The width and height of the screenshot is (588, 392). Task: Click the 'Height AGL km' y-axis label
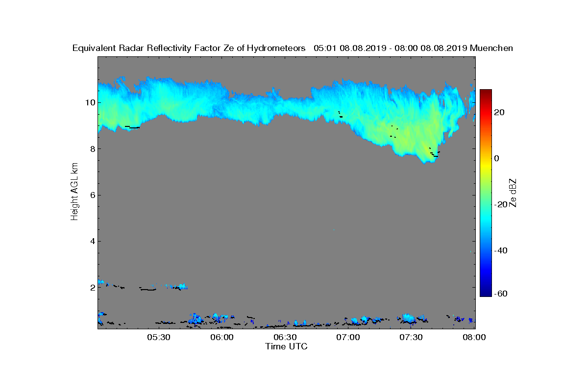click(74, 192)
